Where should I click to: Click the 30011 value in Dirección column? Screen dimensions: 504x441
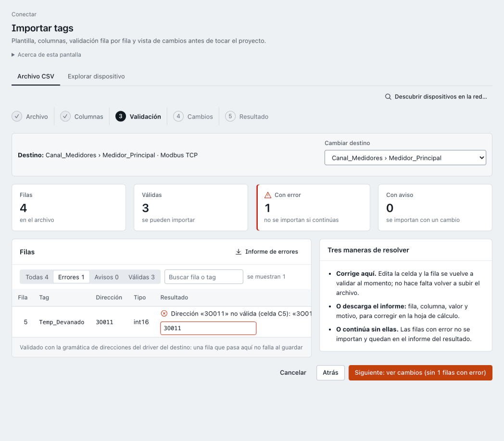coord(104,322)
